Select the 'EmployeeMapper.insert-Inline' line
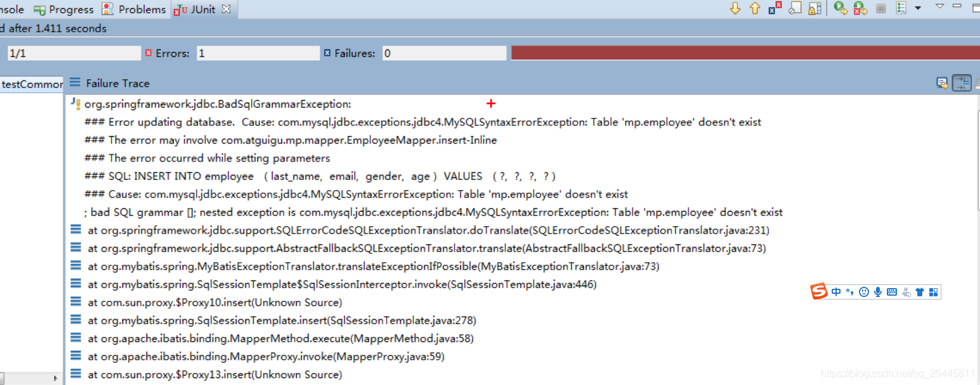Screen dimensions: 980x385 click(x=290, y=140)
